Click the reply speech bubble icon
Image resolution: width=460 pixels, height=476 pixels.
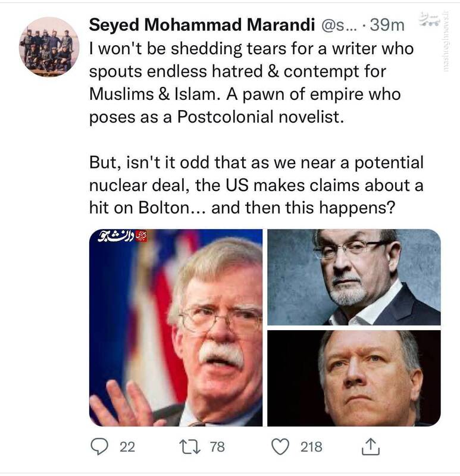pyautogui.click(x=101, y=446)
